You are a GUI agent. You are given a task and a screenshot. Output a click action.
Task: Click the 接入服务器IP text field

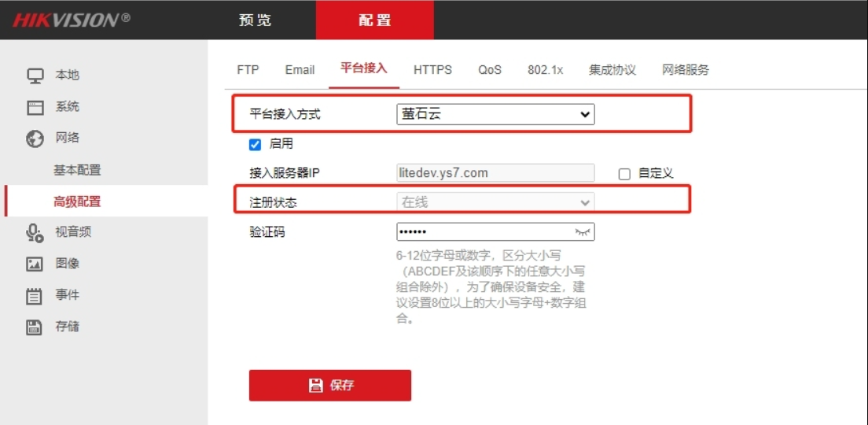point(495,173)
